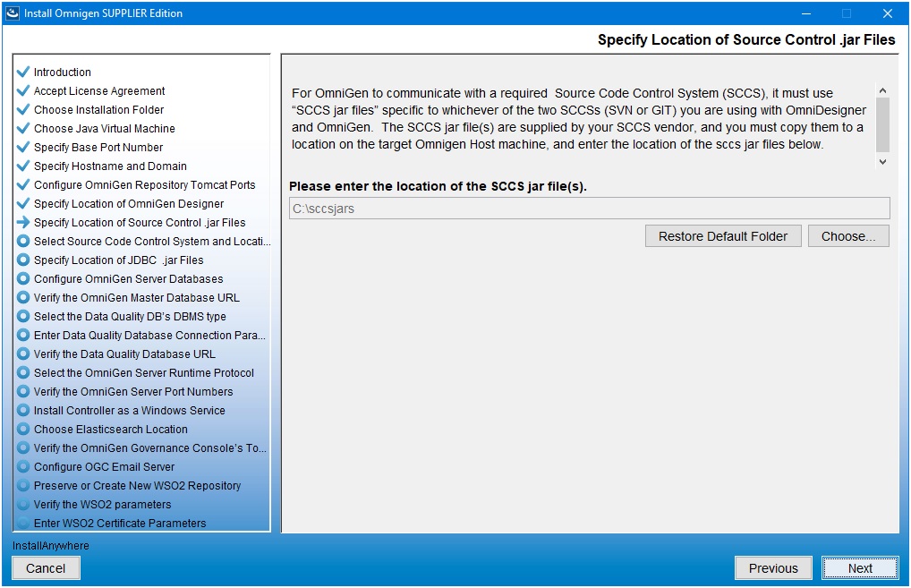Select Configure OGC Email Server text
Screen dimensions: 911x588
[x=104, y=466]
